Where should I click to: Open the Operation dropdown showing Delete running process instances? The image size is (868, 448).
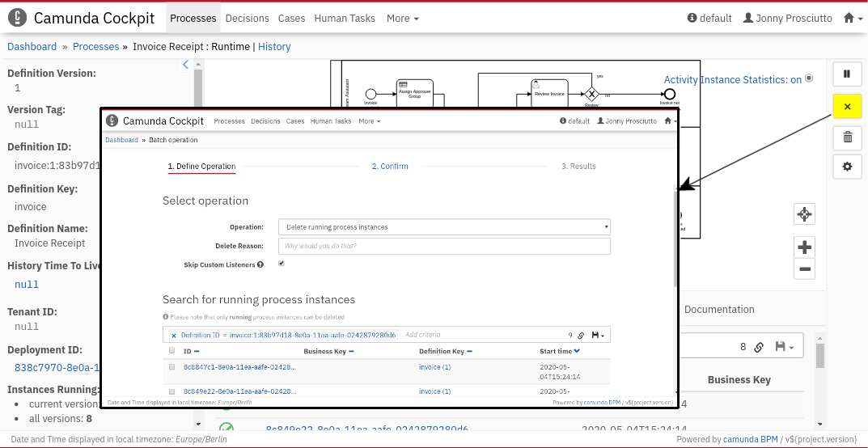click(444, 227)
